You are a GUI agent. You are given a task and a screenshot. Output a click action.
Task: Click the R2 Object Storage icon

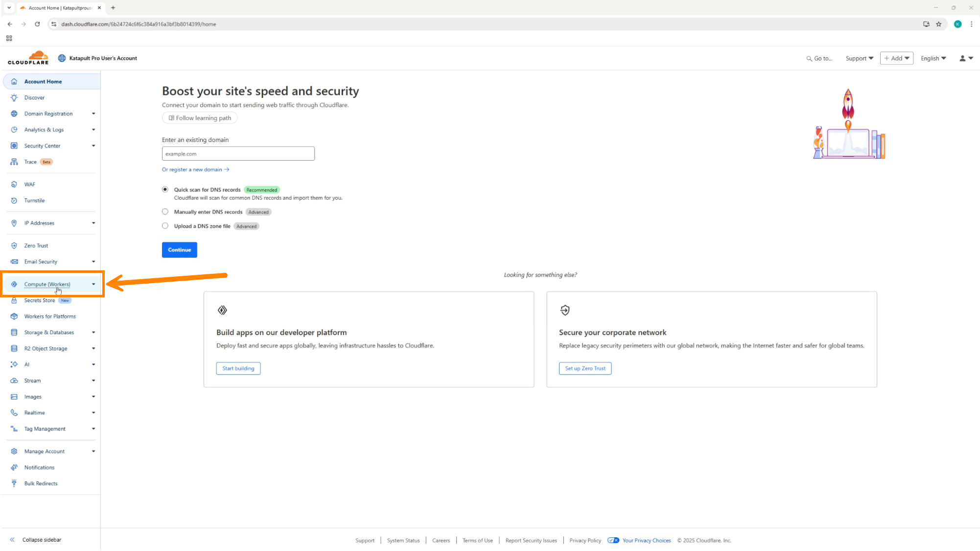14,349
